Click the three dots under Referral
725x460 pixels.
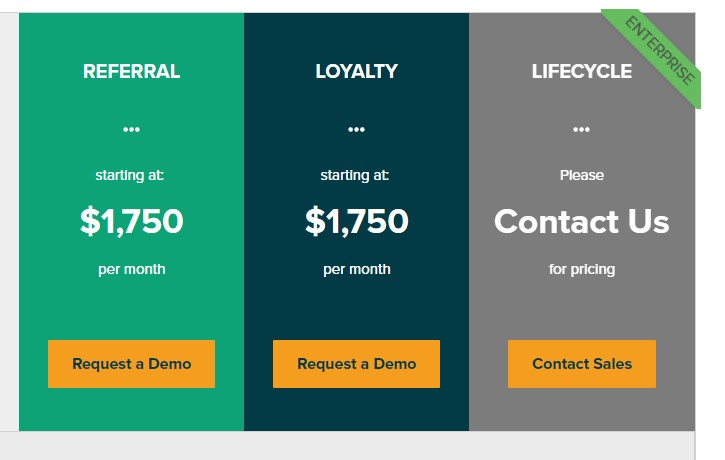click(131, 129)
